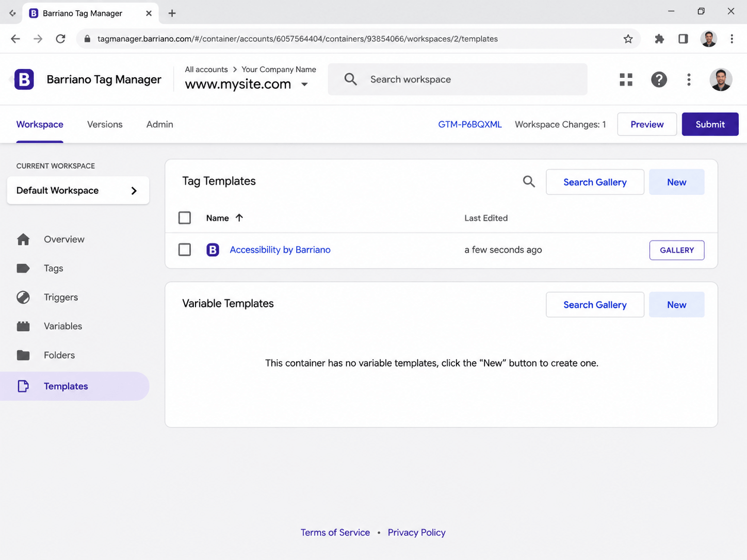This screenshot has width=747, height=560.
Task: Open the header three-dot more menu
Action: 689,79
